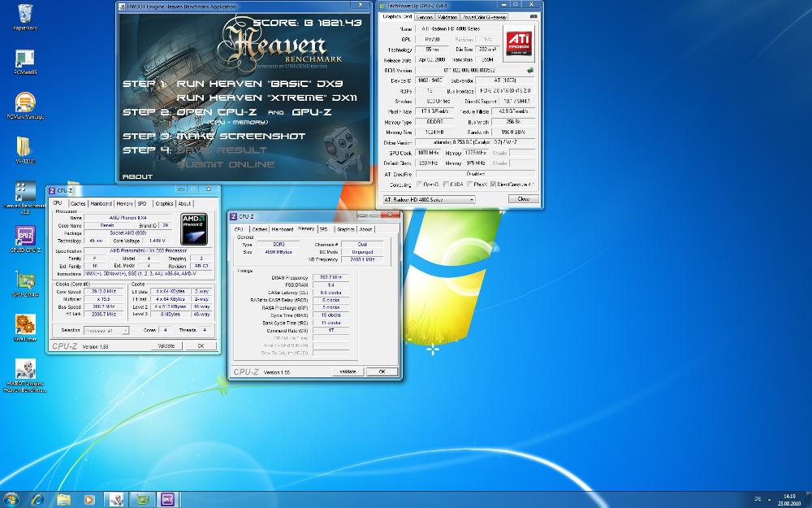Click Run Heaven "Xtreme" DX11
Image resolution: width=812 pixels, height=508 pixels.
[266, 98]
